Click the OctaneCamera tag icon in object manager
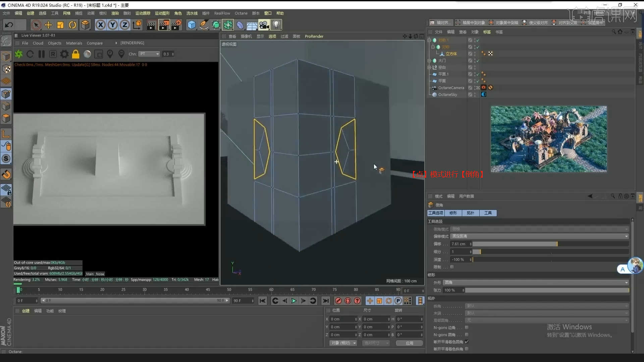 [483, 87]
